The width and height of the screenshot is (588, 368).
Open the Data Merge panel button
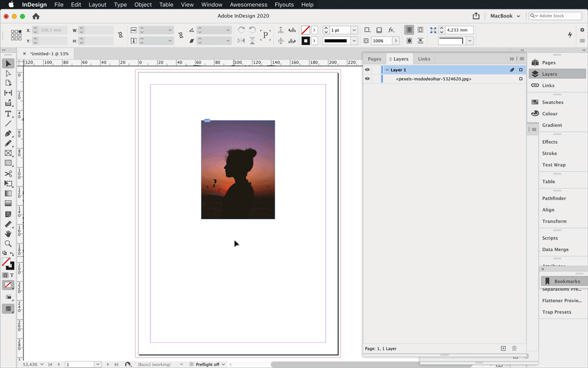click(555, 249)
